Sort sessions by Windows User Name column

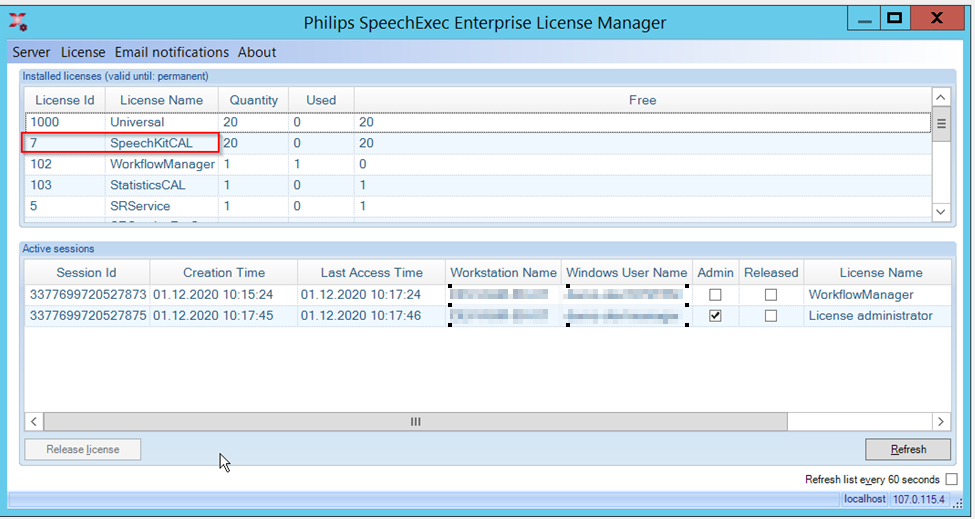click(x=627, y=273)
